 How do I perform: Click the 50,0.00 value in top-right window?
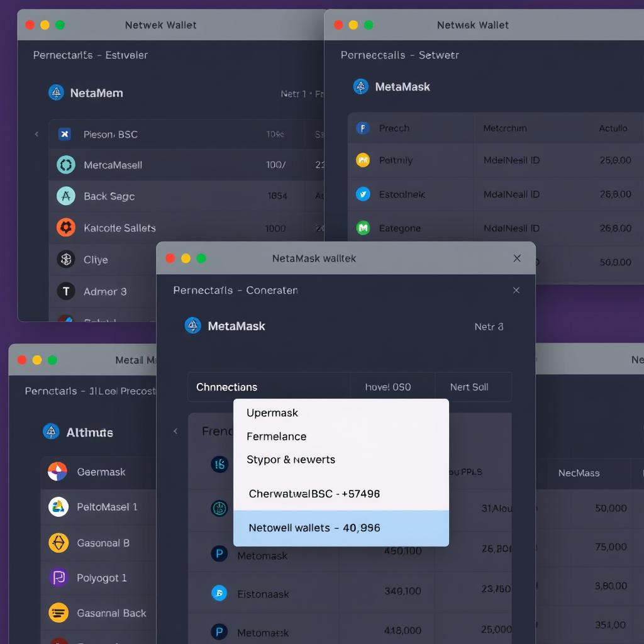(615, 262)
